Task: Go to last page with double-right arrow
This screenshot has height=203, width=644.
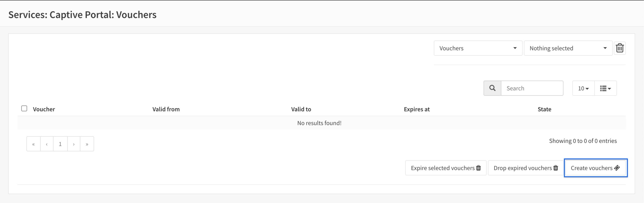Action: click(87, 144)
